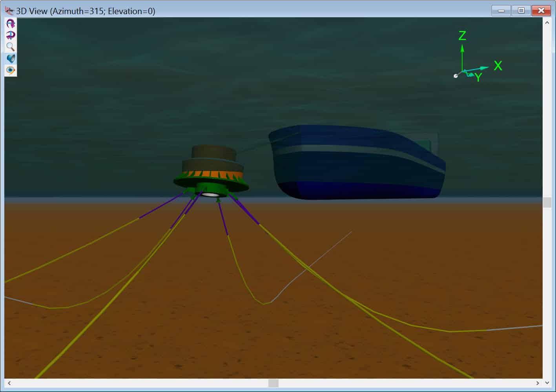Screen dimensions: 556x392
Task: Click the vertical scrollbar up arrow
Action: point(547,23)
